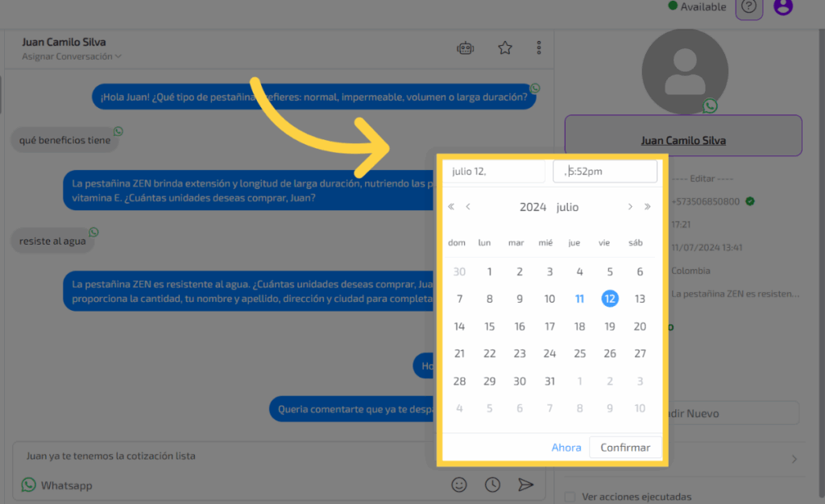825x504 pixels.
Task: Click the schedule message clock icon
Action: coord(492,485)
